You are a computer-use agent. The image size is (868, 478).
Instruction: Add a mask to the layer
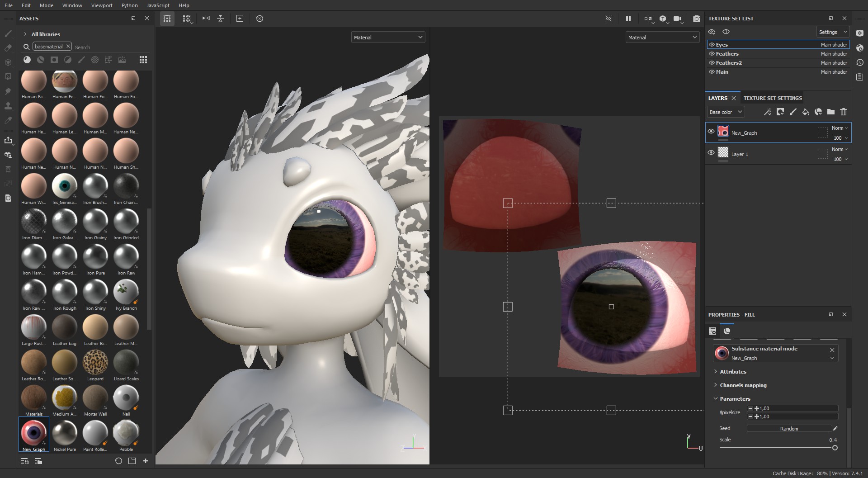tap(780, 112)
